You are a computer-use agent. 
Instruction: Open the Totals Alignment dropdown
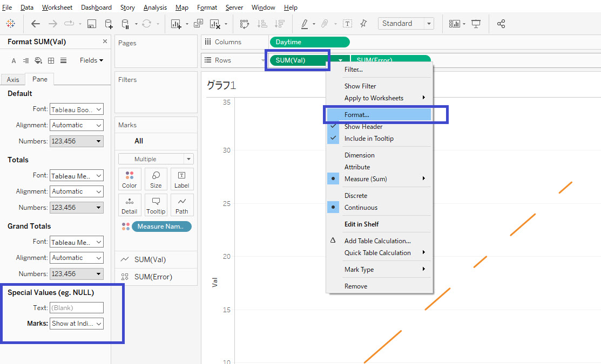77,191
